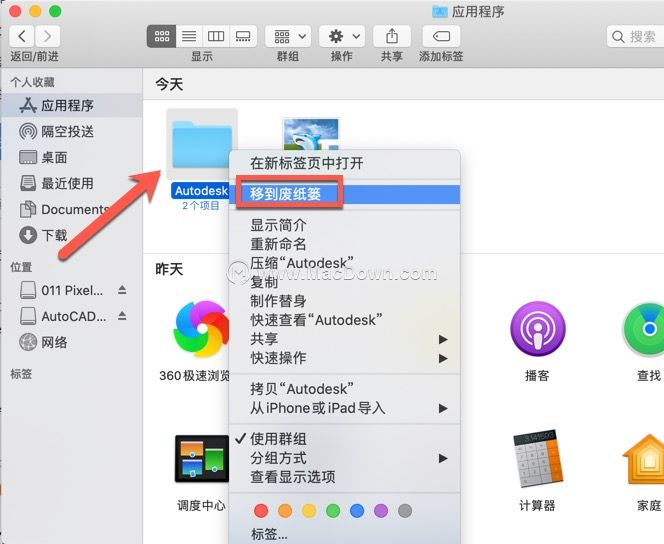Select the Mission Control app icon

[202, 459]
